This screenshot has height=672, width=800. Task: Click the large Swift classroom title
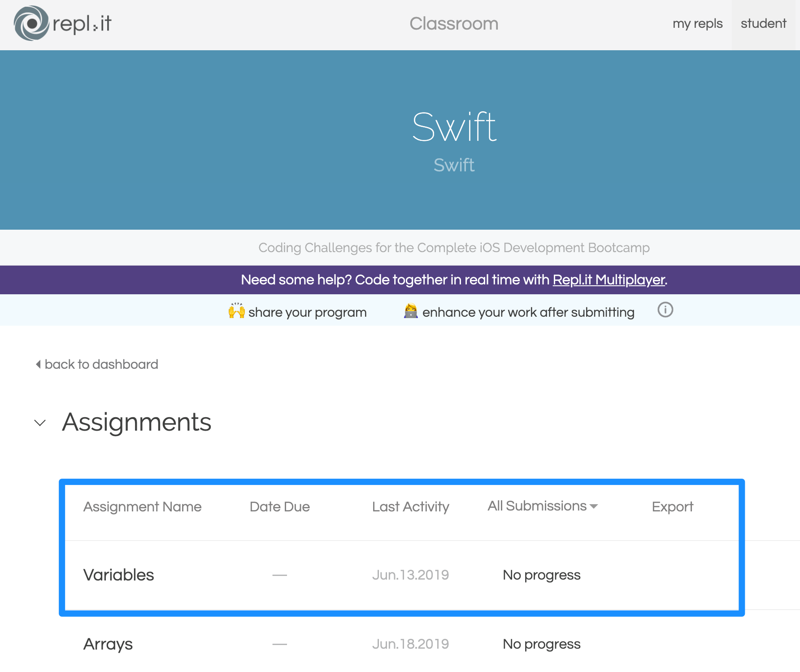point(454,127)
